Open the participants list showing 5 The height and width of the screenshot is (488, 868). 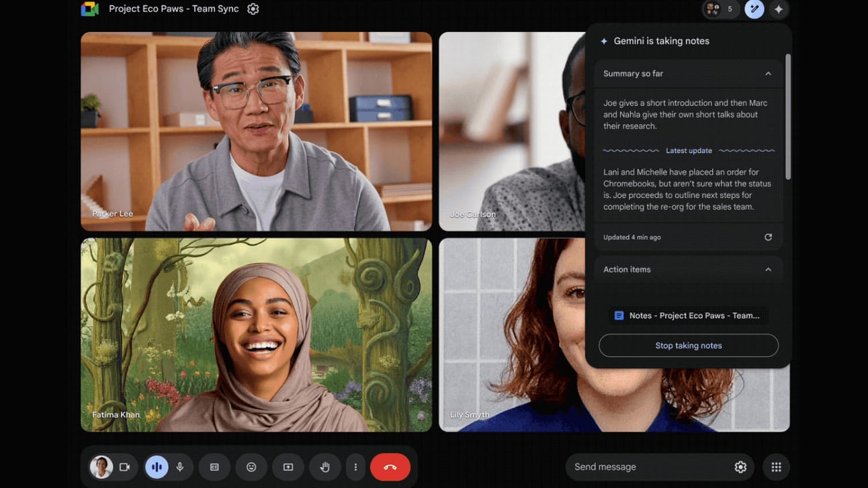pos(721,9)
